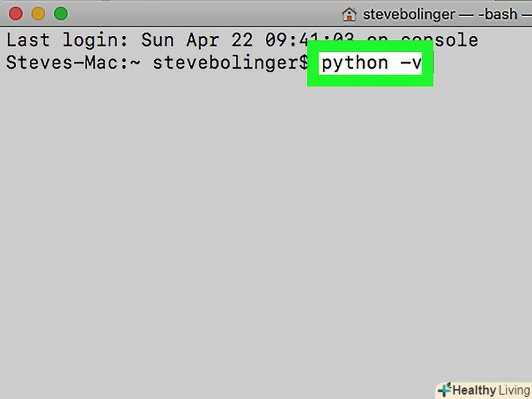Click "Steves-Mac:~" host name in the prompt
Image resolution: width=532 pixels, height=399 pixels.
click(72, 63)
